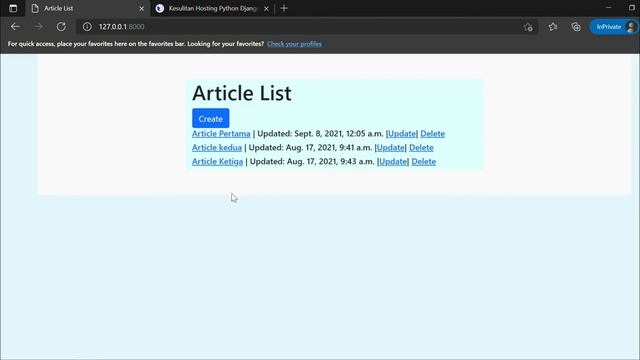Open the Article Pertama link

pos(221,133)
